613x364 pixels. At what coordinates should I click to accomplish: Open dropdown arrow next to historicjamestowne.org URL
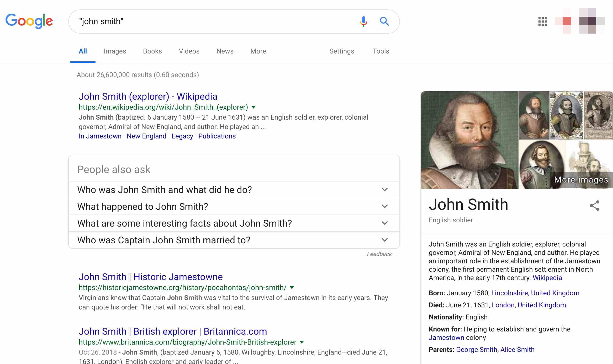(x=292, y=288)
